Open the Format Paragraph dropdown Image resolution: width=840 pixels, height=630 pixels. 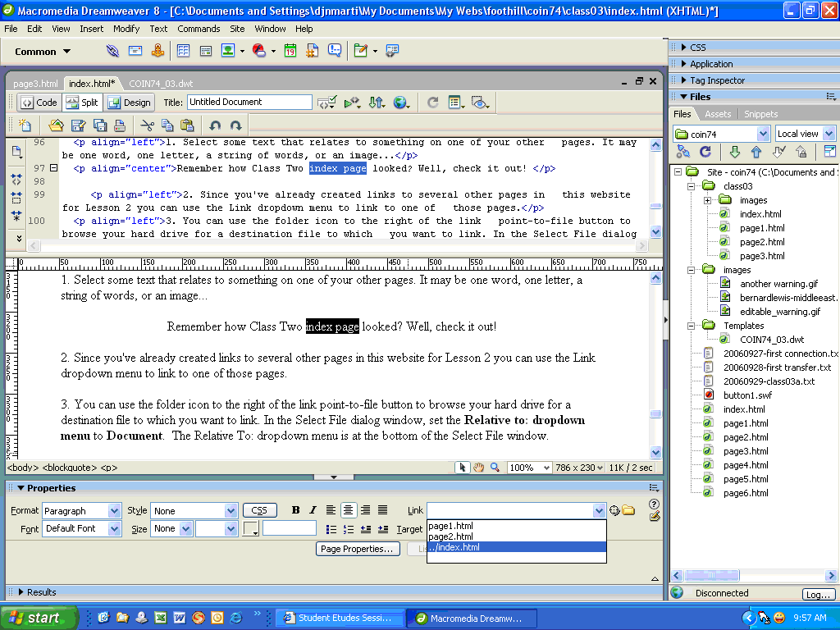click(114, 511)
